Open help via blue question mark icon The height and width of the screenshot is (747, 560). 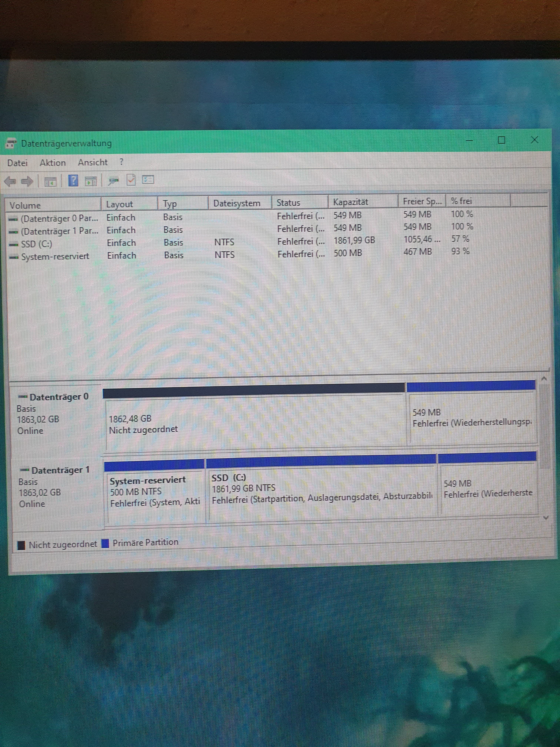click(x=73, y=181)
